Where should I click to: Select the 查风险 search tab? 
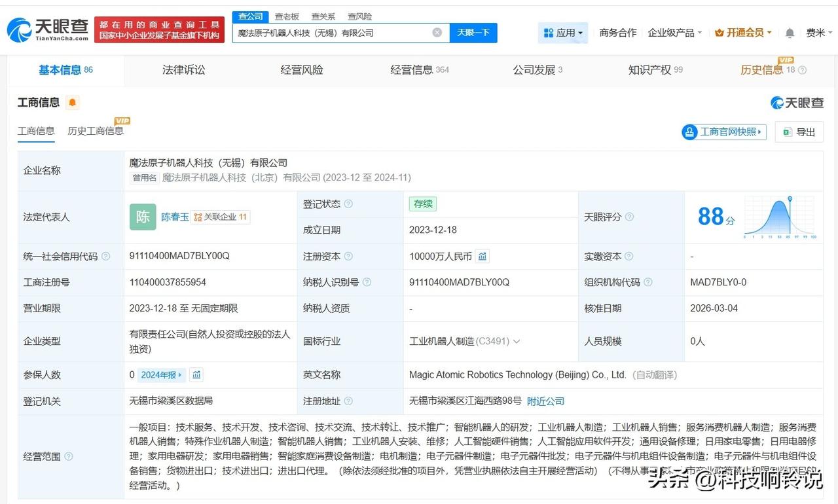(x=359, y=16)
